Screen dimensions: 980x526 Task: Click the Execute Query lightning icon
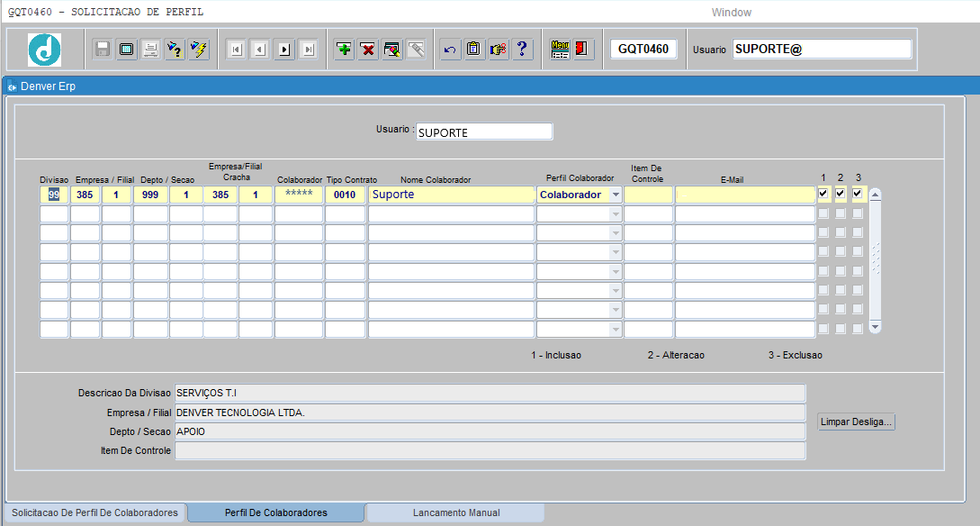coord(199,49)
